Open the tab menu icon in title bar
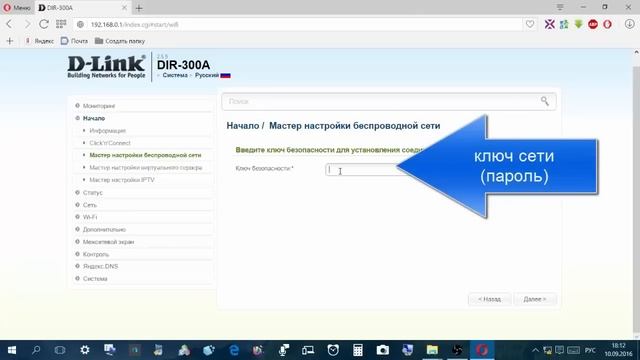Viewport: 640px width, 360px height. 560,7
